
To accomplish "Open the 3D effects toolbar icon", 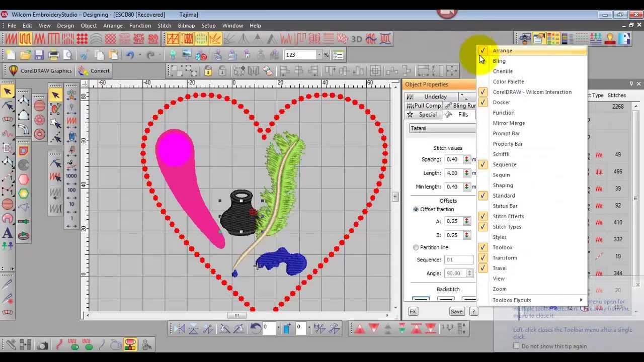I will (358, 38).
